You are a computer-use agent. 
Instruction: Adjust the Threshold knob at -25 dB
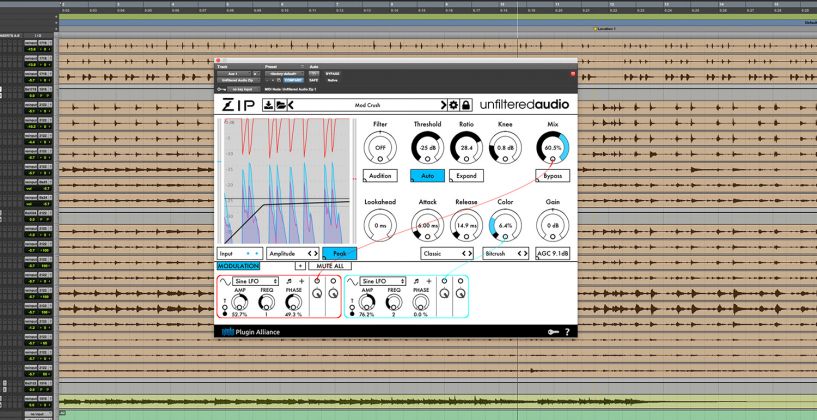(427, 147)
